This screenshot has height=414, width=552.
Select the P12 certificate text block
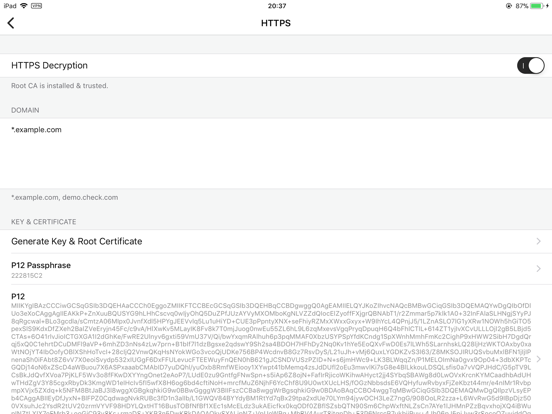point(271,358)
